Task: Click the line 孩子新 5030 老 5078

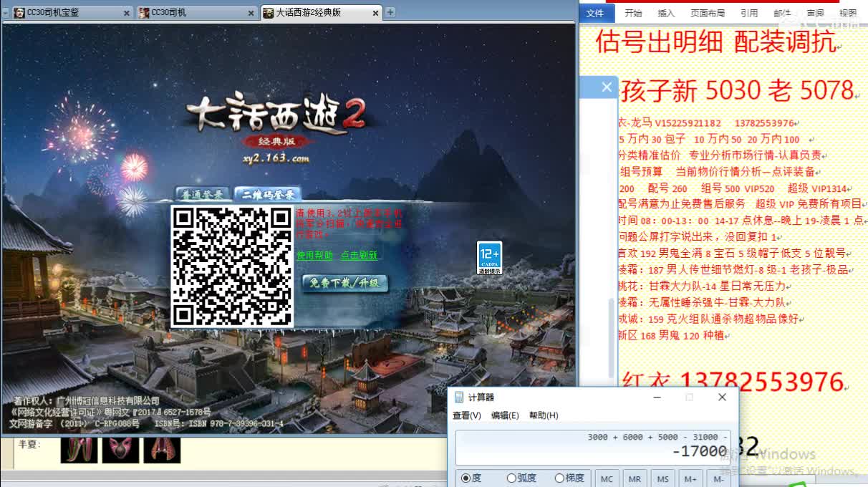Action: (x=738, y=91)
